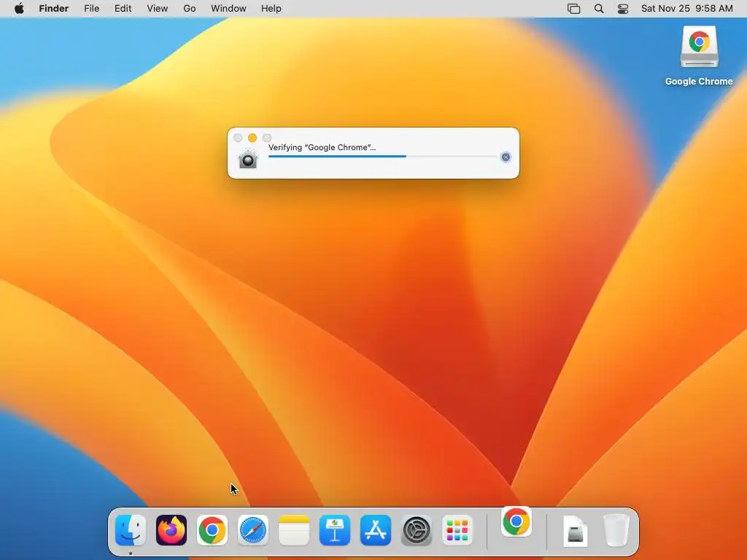This screenshot has width=747, height=560.
Task: Select the Google Chrome disk on desktop
Action: [x=699, y=47]
